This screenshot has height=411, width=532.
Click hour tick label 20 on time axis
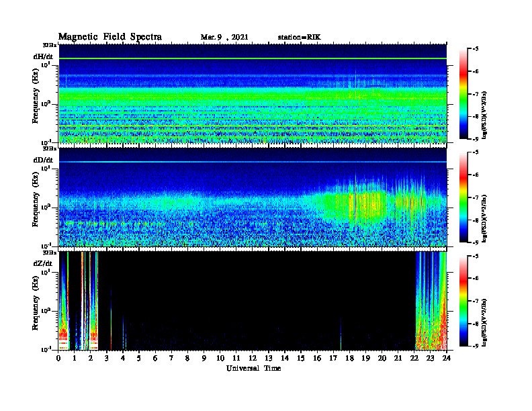coord(382,358)
